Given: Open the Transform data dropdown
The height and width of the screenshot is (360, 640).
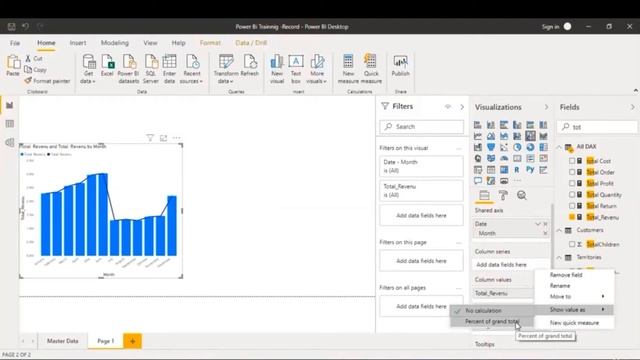Looking at the screenshot, I should coord(226,77).
